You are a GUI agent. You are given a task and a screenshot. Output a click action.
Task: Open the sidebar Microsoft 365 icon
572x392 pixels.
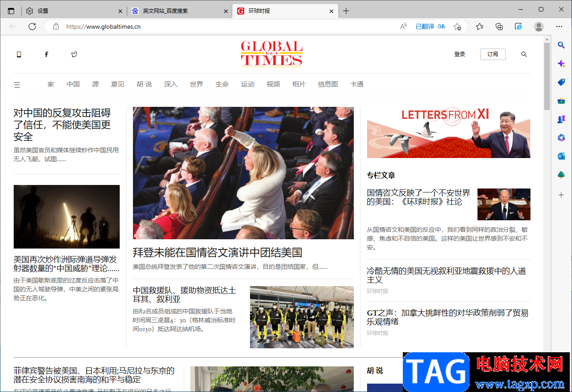click(561, 138)
